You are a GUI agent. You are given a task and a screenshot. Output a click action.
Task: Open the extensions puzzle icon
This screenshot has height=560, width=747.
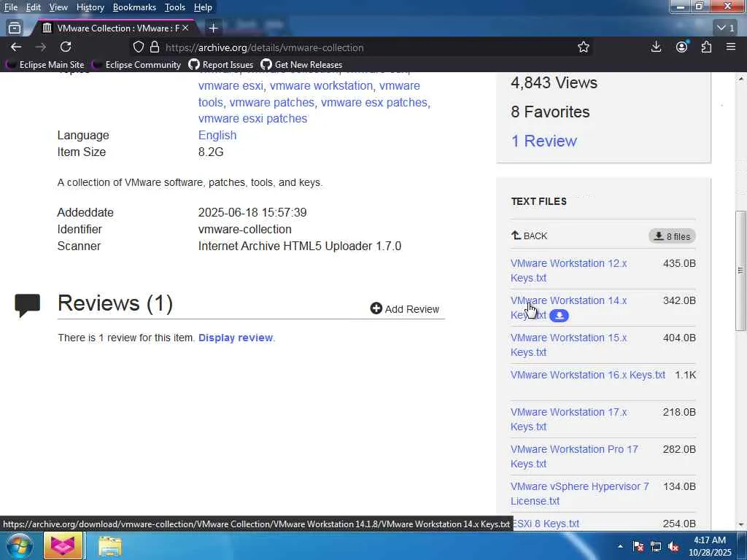(x=706, y=47)
